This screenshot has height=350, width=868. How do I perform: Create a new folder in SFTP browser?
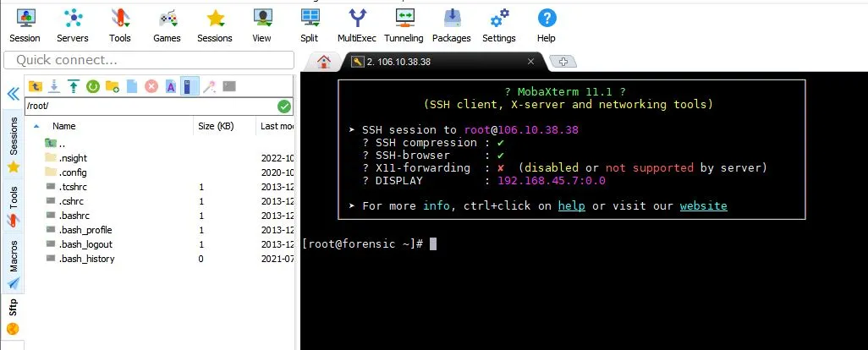tap(113, 86)
